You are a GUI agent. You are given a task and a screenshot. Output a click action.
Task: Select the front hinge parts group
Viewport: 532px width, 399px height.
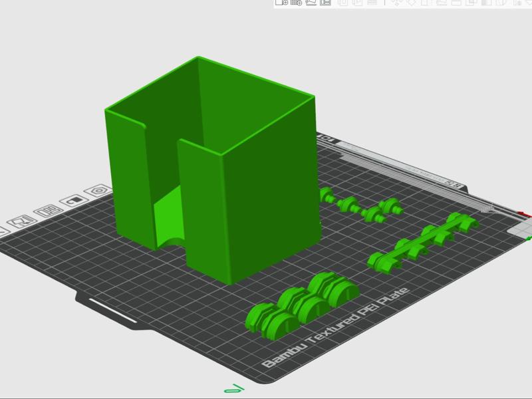click(302, 305)
